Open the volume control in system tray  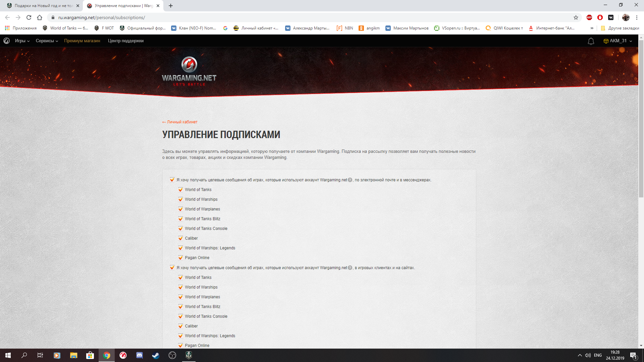pos(588,355)
